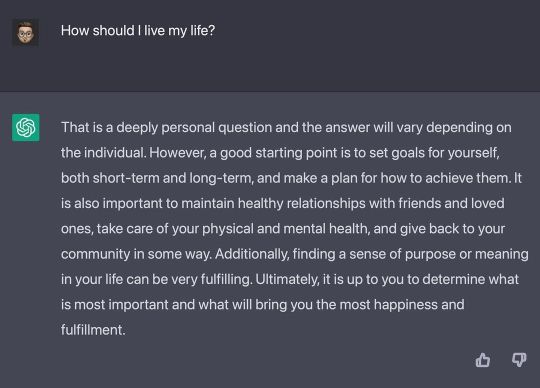Click the thumbs down feedback icon

coord(519,360)
